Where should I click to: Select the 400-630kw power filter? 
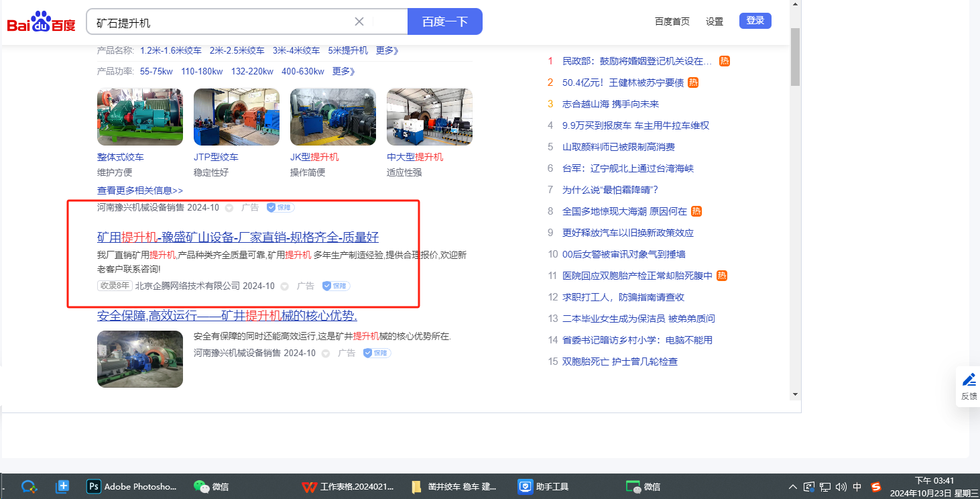point(303,72)
